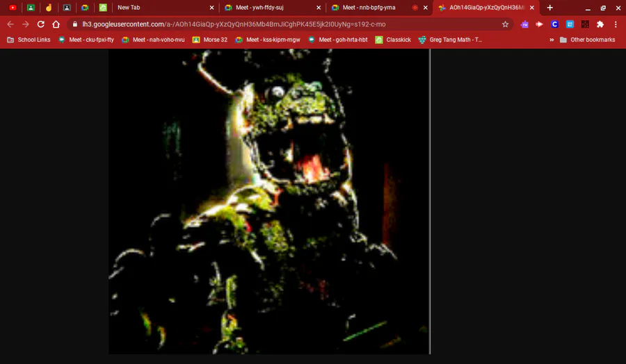The width and height of the screenshot is (626, 364).
Task: Open the Extensions puzzle piece menu
Action: pos(600,24)
